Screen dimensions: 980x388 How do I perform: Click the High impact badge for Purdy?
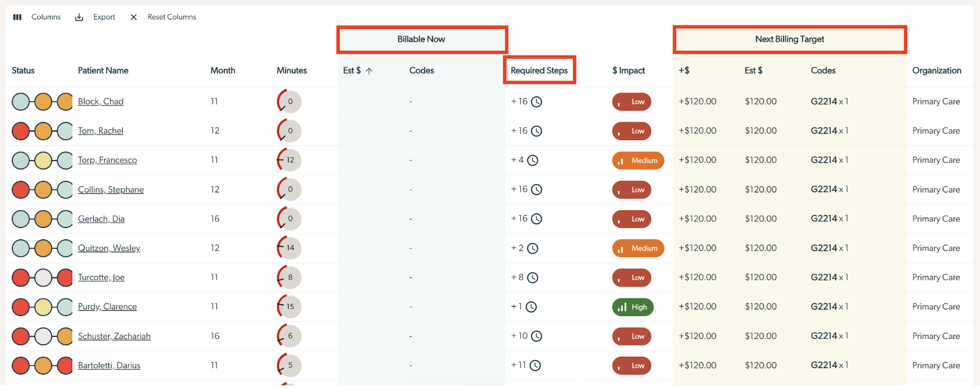coord(633,307)
